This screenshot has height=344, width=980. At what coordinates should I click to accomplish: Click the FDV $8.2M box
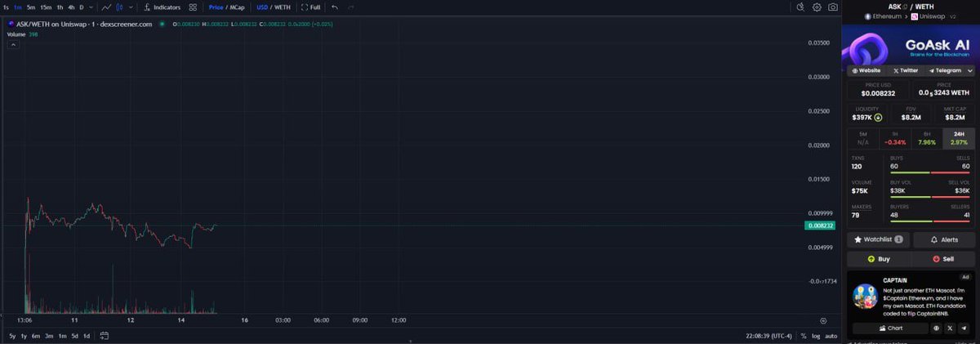(911, 114)
